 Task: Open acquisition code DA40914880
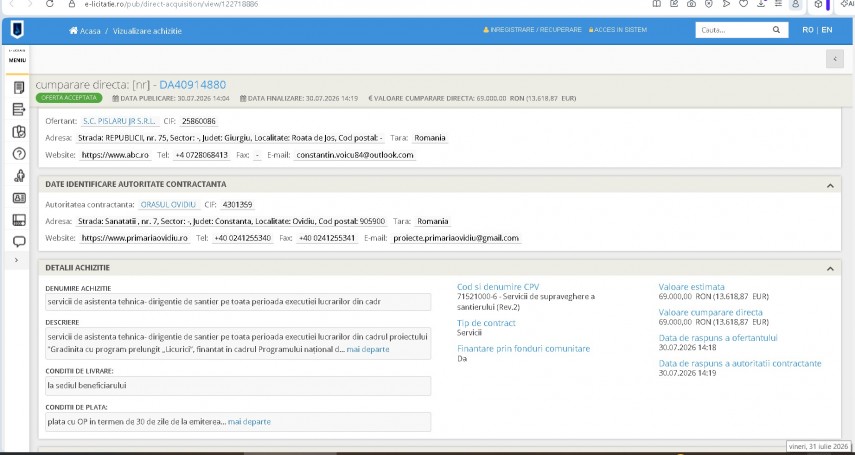[192, 85]
